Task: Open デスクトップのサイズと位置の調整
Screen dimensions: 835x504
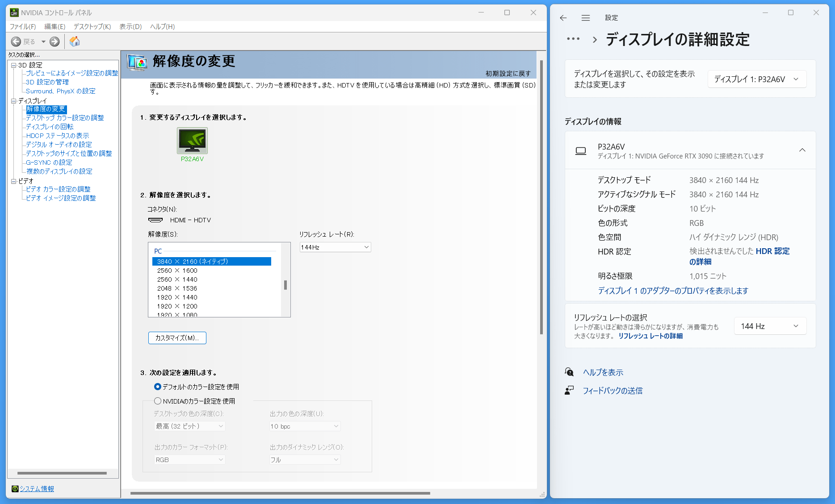Action: click(69, 154)
